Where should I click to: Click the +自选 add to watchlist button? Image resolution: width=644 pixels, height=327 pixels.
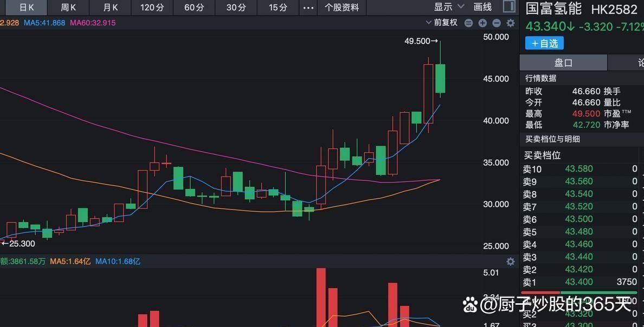pos(544,43)
